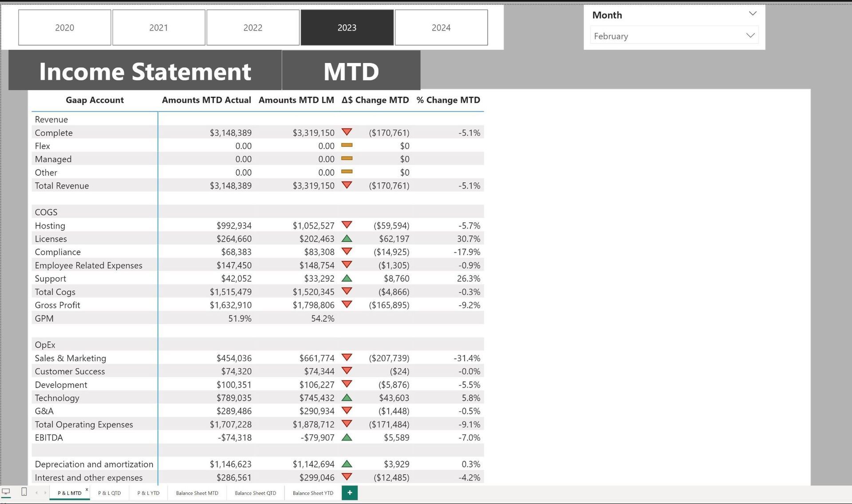Screen dimensions: 852x504
Task: Click the Gaap Account column header
Action: [x=95, y=100]
